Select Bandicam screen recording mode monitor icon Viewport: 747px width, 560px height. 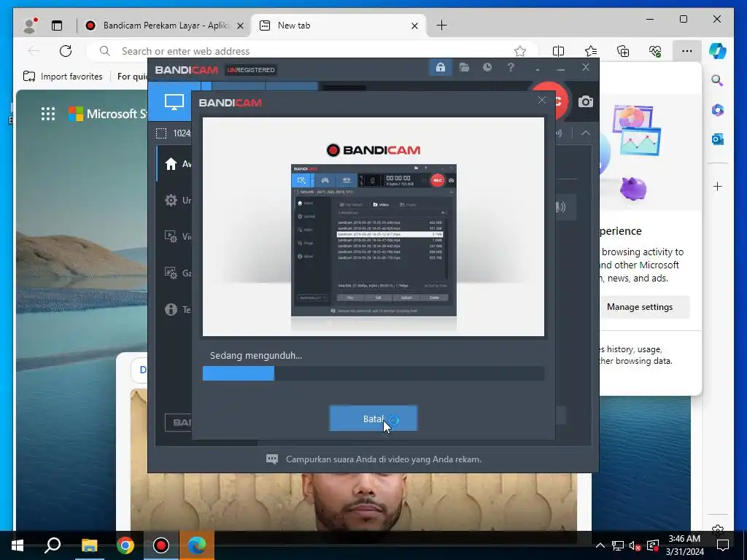pos(174,101)
